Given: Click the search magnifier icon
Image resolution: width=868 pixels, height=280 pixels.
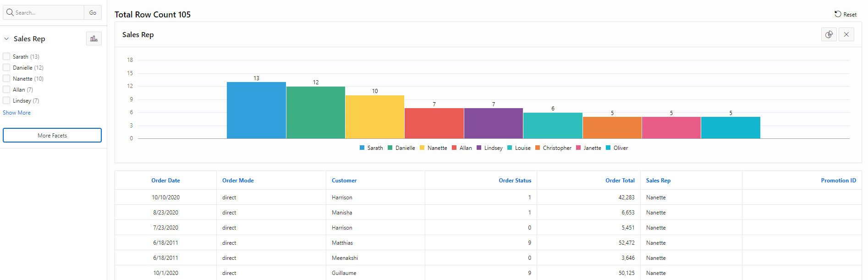Looking at the screenshot, I should (10, 12).
